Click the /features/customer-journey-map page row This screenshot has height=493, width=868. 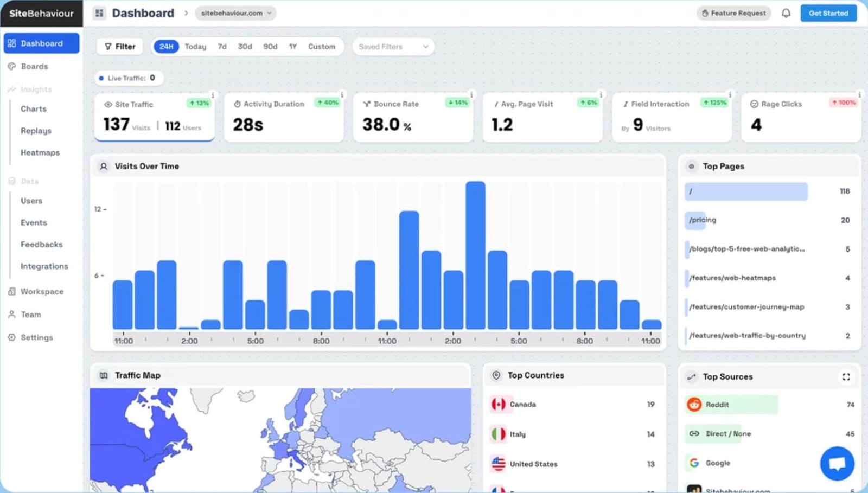point(769,307)
